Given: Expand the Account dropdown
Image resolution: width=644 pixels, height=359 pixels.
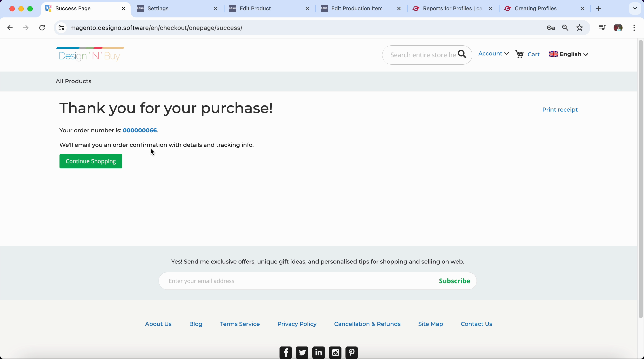Looking at the screenshot, I should [493, 54].
